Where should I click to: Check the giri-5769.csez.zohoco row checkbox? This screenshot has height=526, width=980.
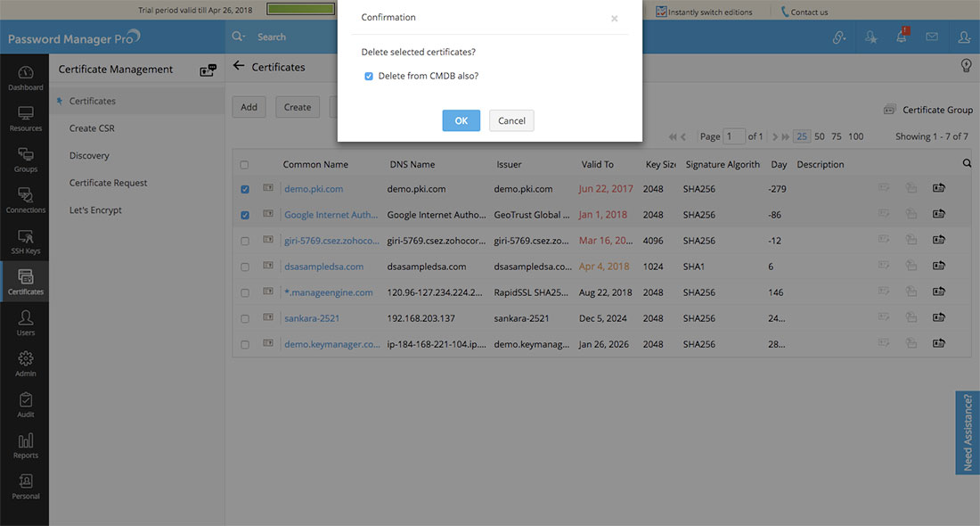[x=245, y=242]
